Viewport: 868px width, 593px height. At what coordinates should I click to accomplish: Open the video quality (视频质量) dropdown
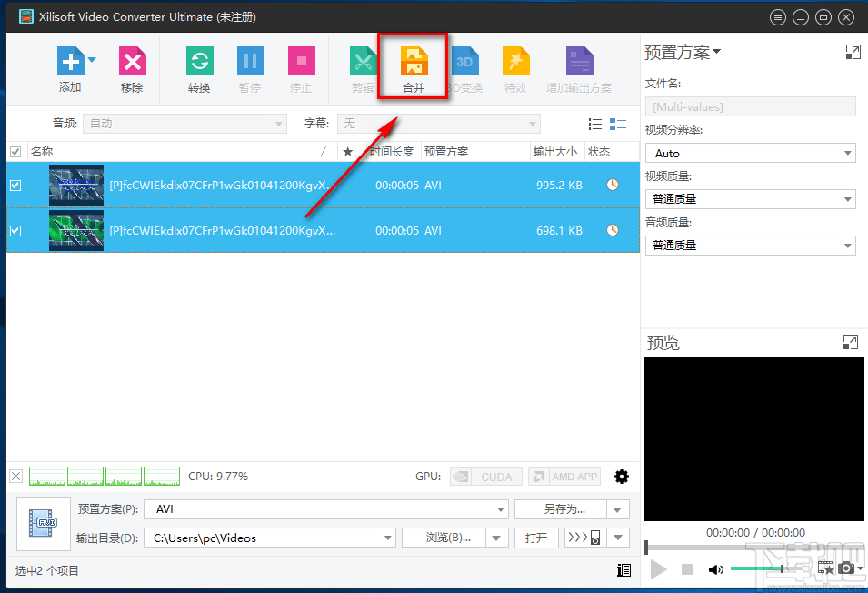(x=750, y=199)
